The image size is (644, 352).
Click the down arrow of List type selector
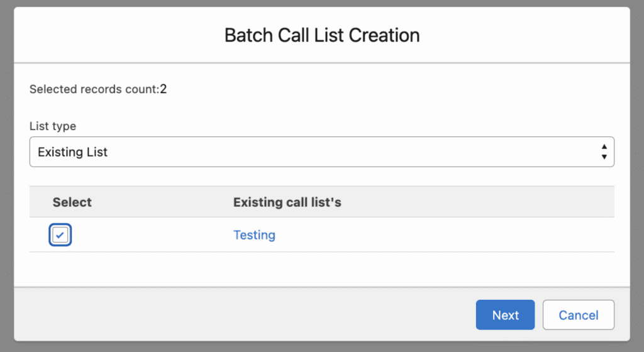(604, 157)
